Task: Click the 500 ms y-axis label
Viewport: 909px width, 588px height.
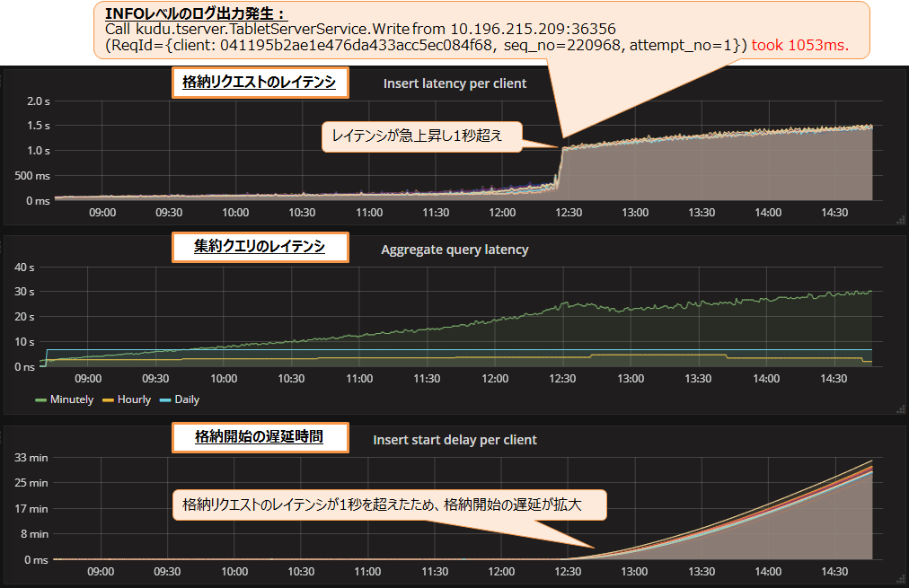Action: click(x=32, y=176)
